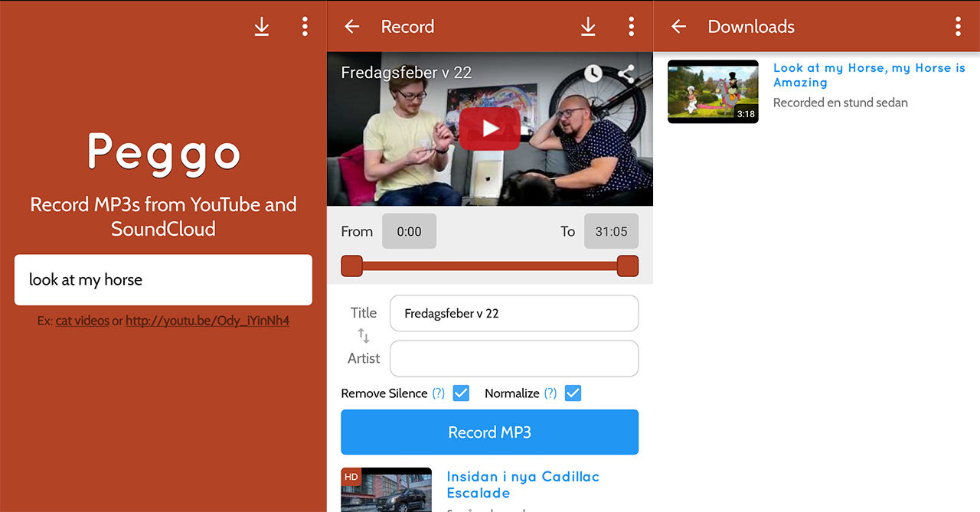
Task: Click the To time box 31:05
Action: tap(611, 231)
